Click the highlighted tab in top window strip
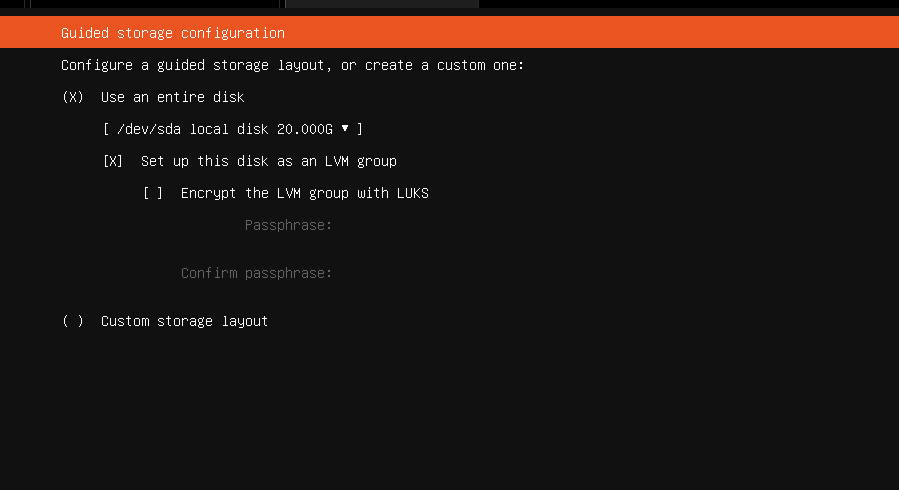Image resolution: width=899 pixels, height=490 pixels. pos(381,4)
